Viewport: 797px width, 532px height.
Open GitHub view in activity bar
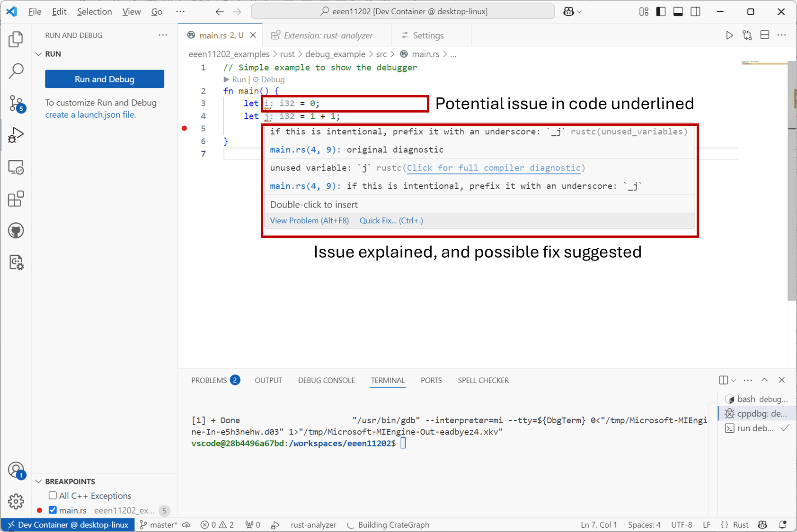16,231
